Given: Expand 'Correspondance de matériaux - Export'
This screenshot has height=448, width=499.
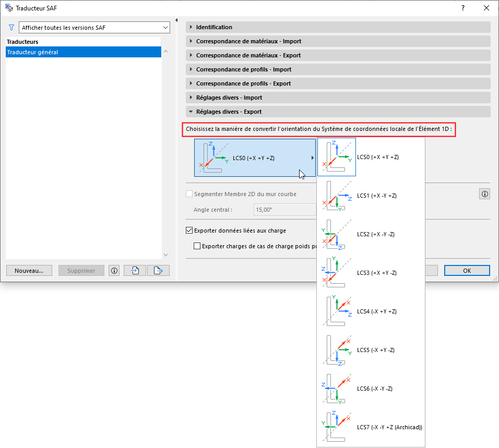Looking at the screenshot, I should click(x=338, y=55).
